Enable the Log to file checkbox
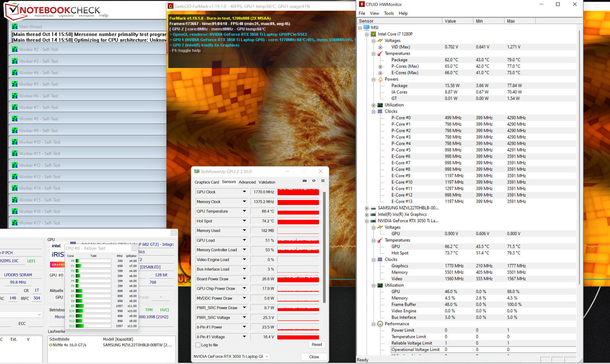The image size is (610, 364). point(198,345)
